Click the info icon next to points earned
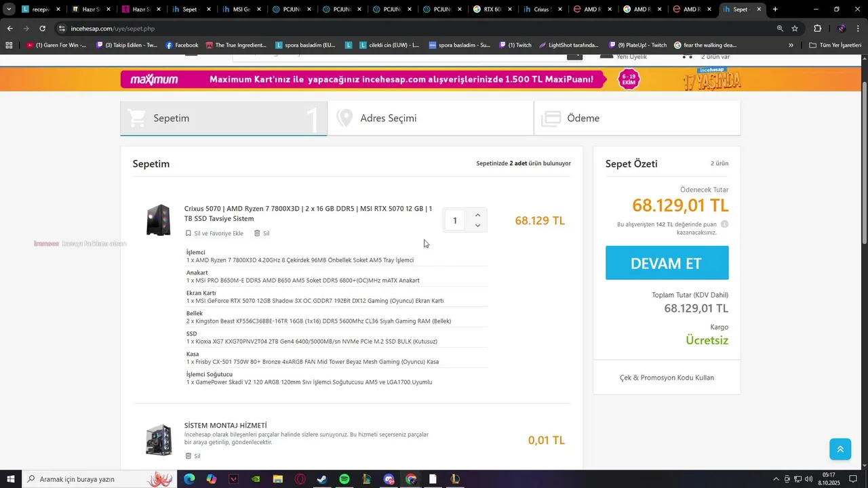The height and width of the screenshot is (488, 868). pyautogui.click(x=724, y=224)
